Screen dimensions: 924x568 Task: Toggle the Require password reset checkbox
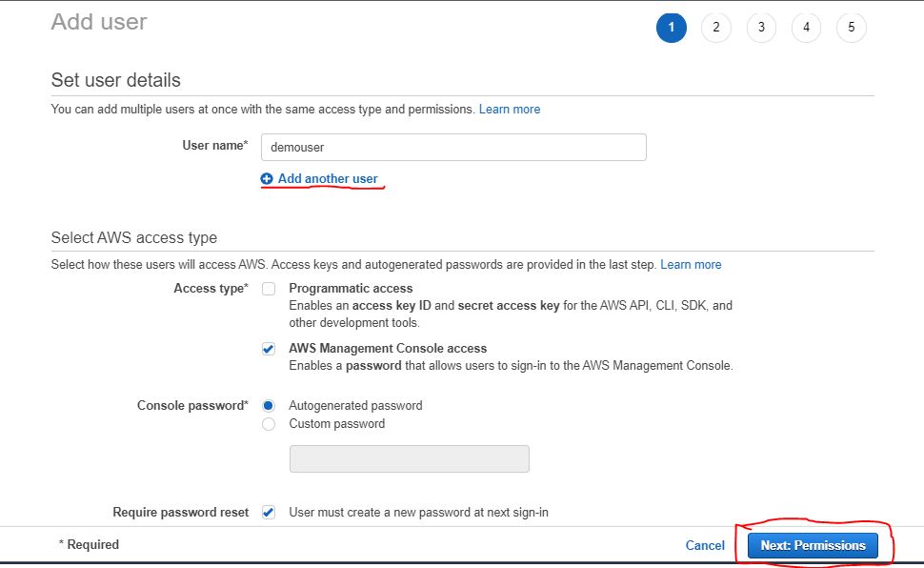pyautogui.click(x=269, y=512)
